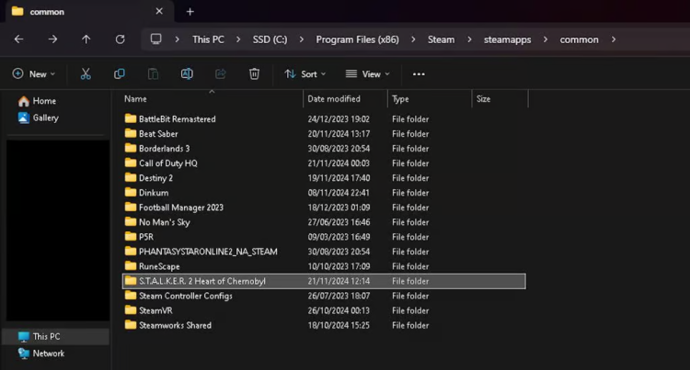This screenshot has height=370, width=690.
Task: Expand chevron after steamapps in breadcrumb
Action: click(546, 40)
